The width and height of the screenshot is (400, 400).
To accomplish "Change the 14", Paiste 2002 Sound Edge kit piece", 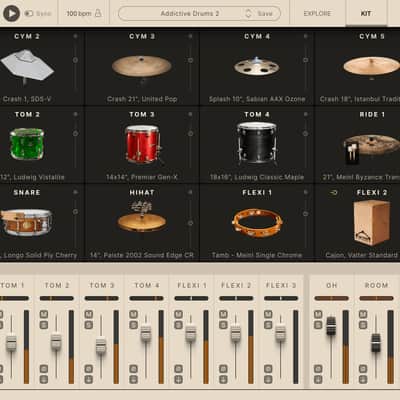I will 142,255.
